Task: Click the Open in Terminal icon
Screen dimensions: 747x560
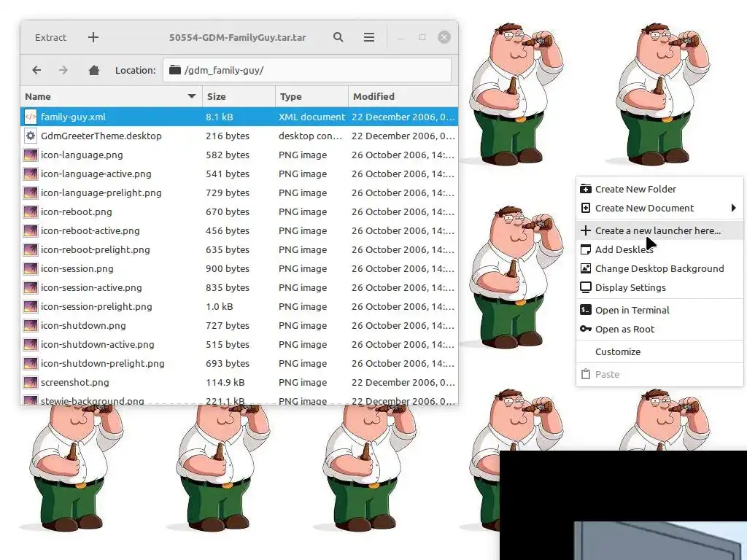Action: click(x=586, y=310)
